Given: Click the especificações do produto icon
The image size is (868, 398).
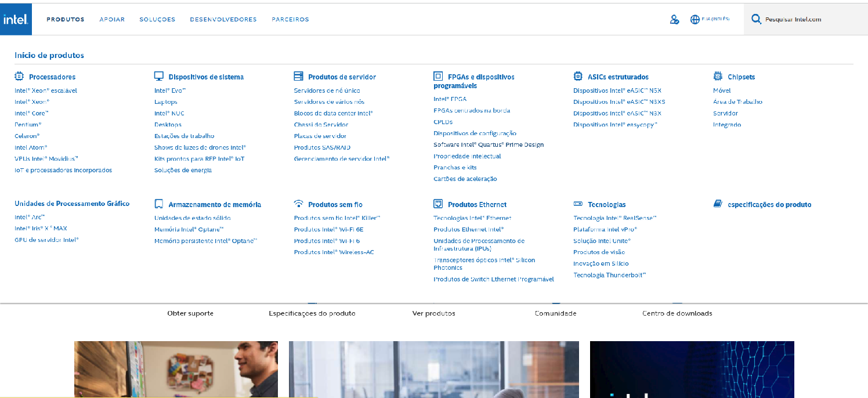Looking at the screenshot, I should point(718,204).
